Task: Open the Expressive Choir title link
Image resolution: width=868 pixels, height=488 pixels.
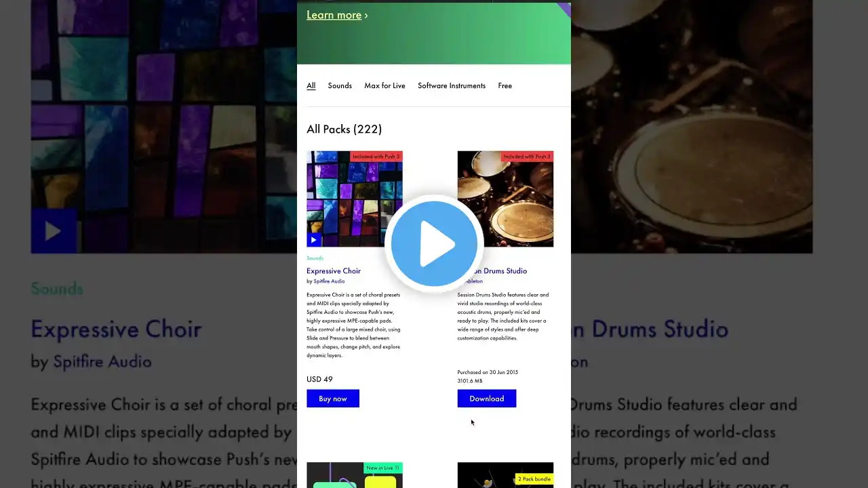Action: point(334,270)
